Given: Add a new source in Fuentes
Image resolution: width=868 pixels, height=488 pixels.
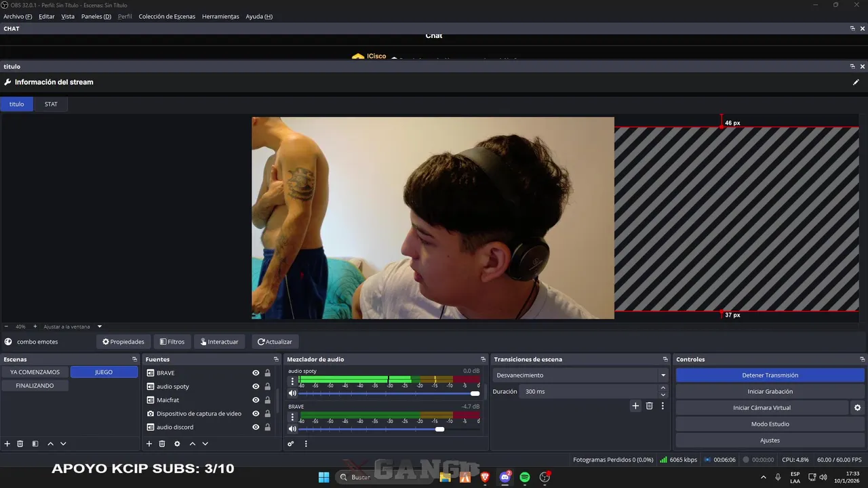Looking at the screenshot, I should [x=149, y=444].
